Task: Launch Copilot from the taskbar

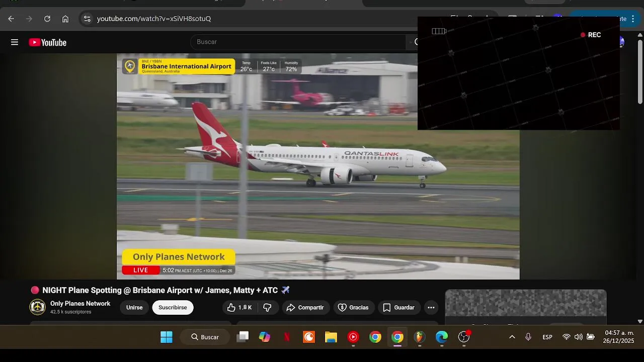Action: pos(265,337)
